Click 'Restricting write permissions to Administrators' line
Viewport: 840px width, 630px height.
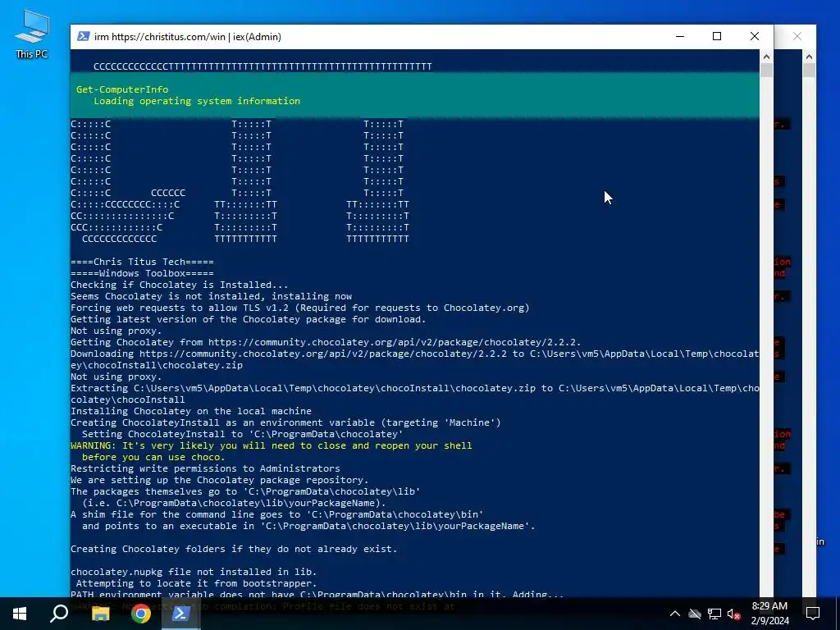click(205, 468)
